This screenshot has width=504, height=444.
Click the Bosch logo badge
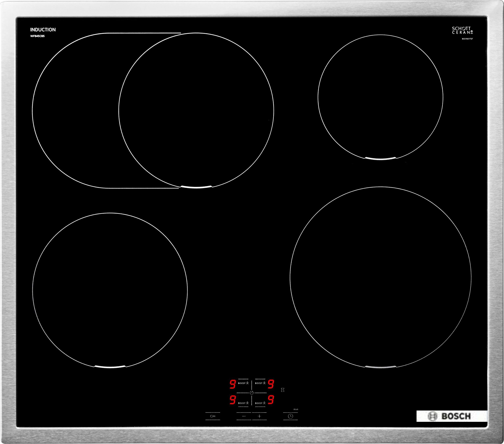tap(452, 416)
